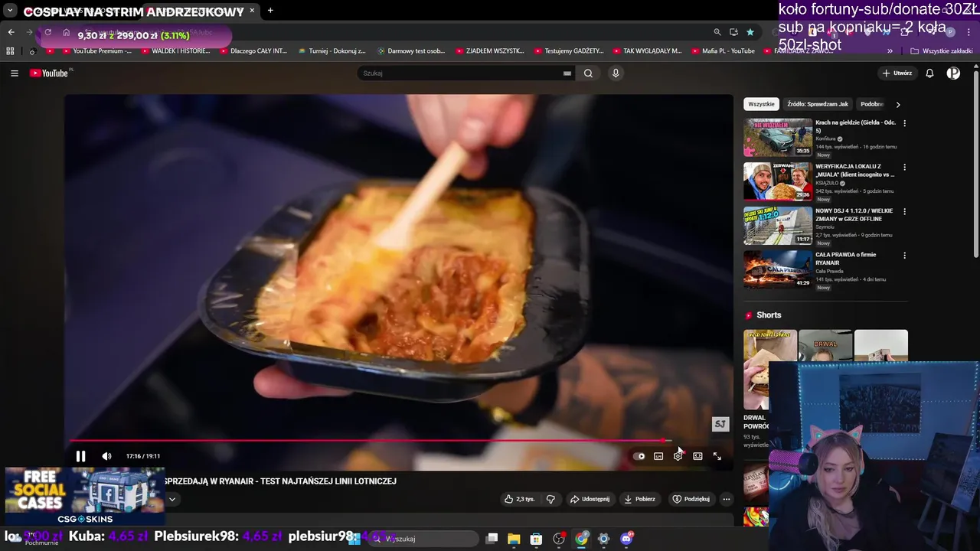Open Discord from the taskbar
Image resolution: width=980 pixels, height=551 pixels.
pos(627,539)
